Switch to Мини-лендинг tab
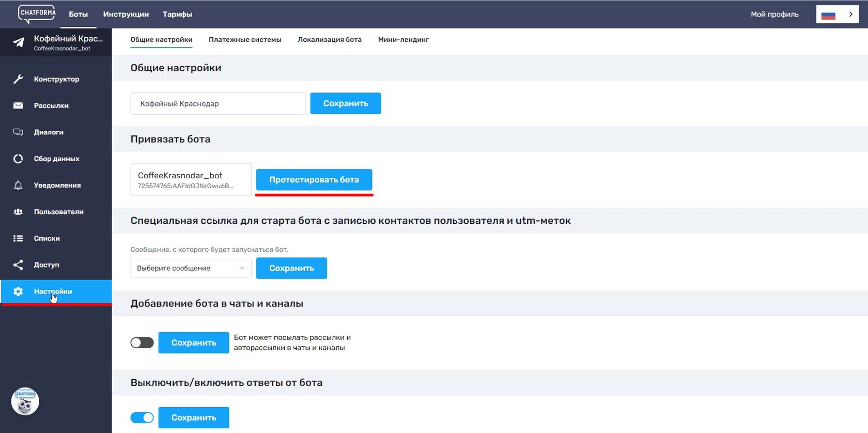 point(404,40)
